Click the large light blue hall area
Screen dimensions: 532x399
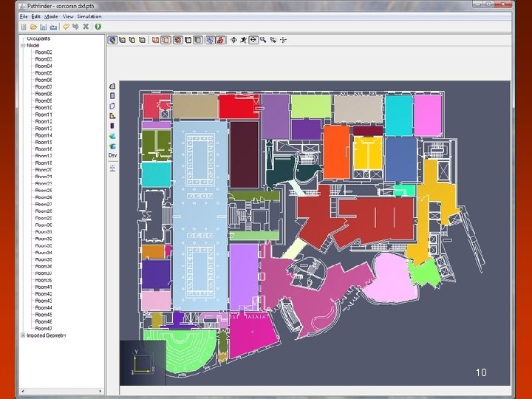click(199, 214)
